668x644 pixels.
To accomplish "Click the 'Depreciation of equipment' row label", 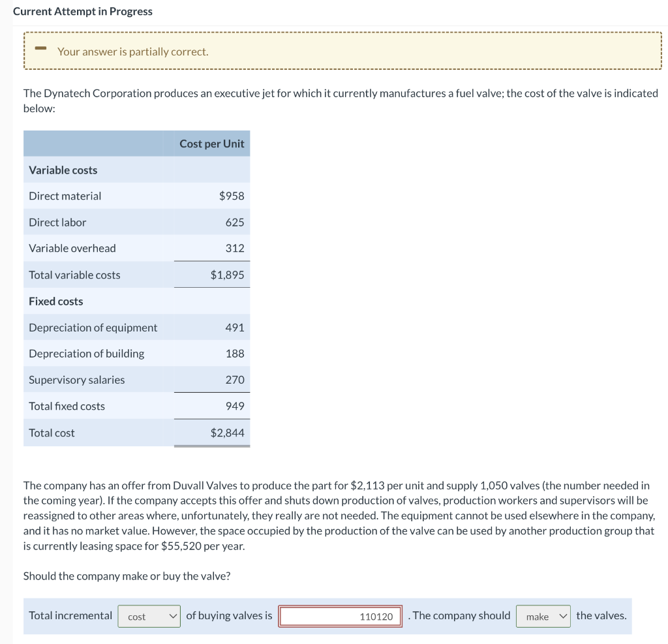I will tap(93, 328).
